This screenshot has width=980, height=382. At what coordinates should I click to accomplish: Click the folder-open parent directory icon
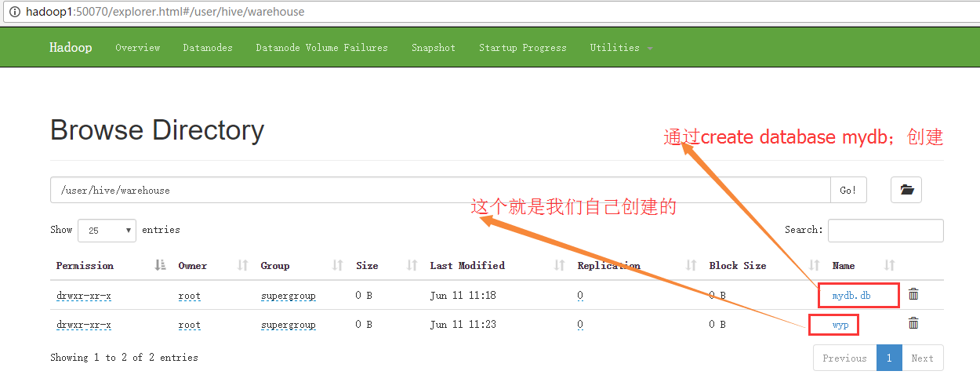pyautogui.click(x=906, y=190)
